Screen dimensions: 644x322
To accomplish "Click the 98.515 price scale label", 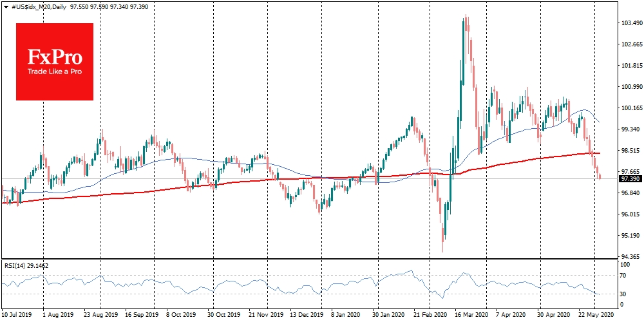I will (630, 151).
